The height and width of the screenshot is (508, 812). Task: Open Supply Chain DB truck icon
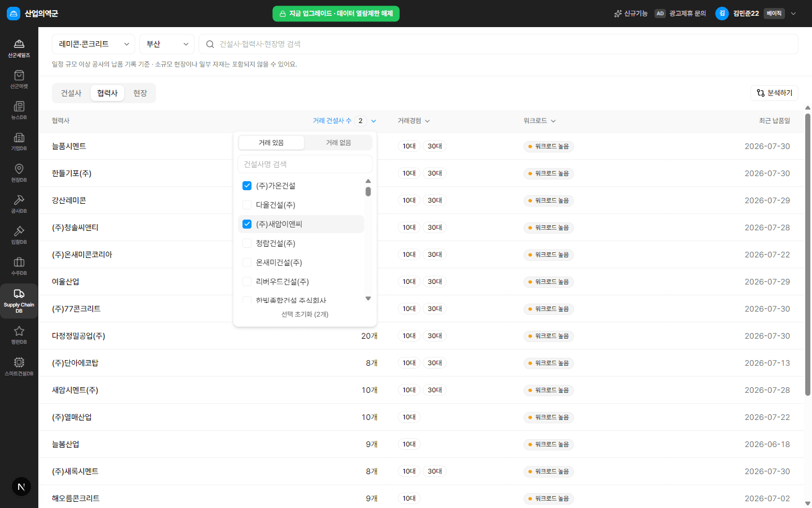pyautogui.click(x=19, y=294)
